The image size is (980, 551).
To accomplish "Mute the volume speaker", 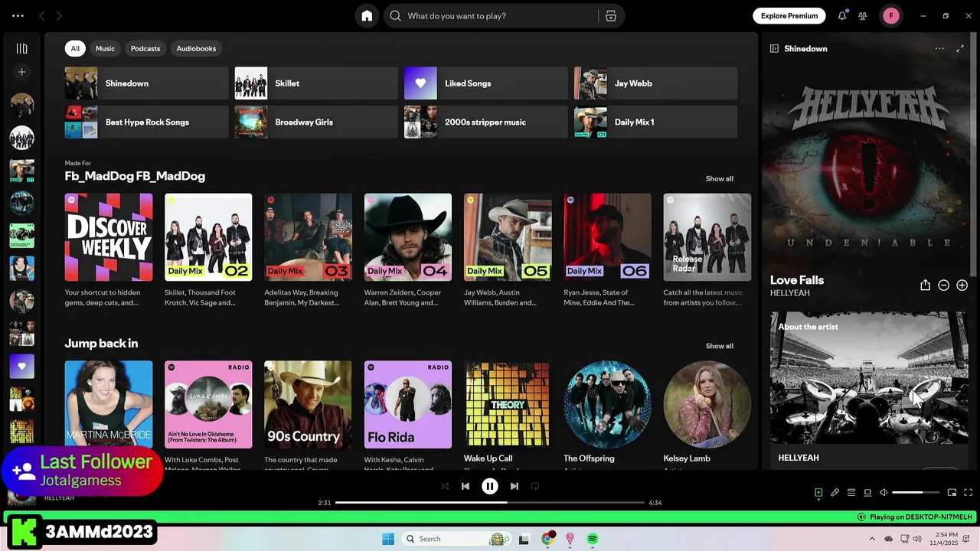I will (x=884, y=493).
